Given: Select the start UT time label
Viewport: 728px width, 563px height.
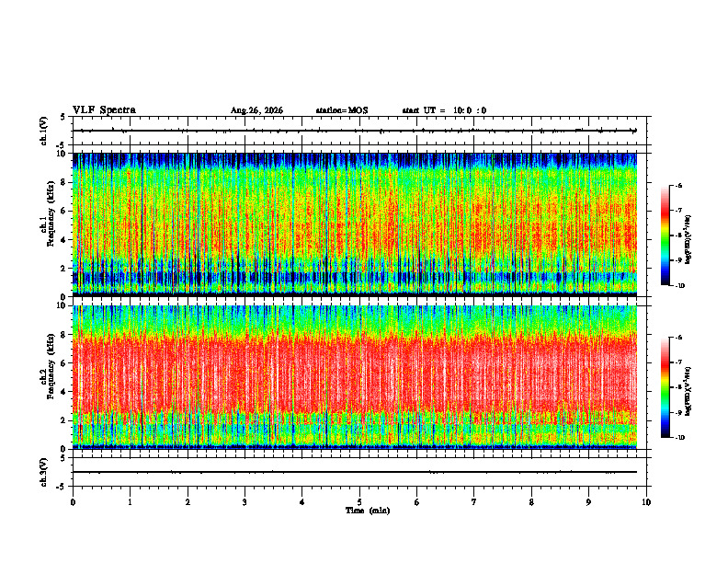Looking at the screenshot, I should tap(444, 110).
